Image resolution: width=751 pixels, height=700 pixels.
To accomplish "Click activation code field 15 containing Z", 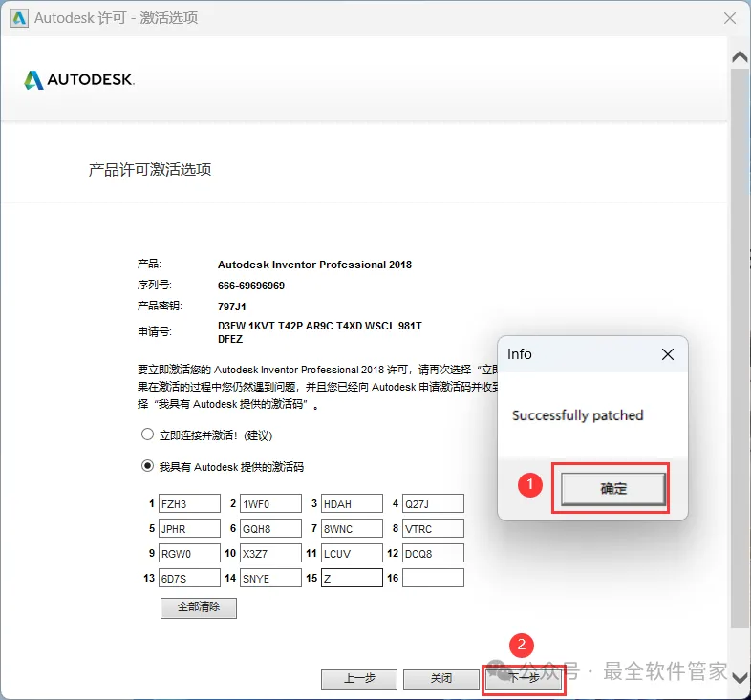I will coord(352,578).
